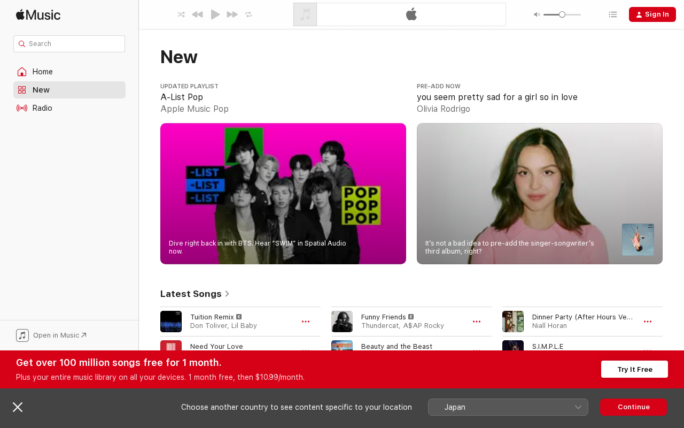Adjust the volume slider
This screenshot has width=684, height=428.
[562, 14]
